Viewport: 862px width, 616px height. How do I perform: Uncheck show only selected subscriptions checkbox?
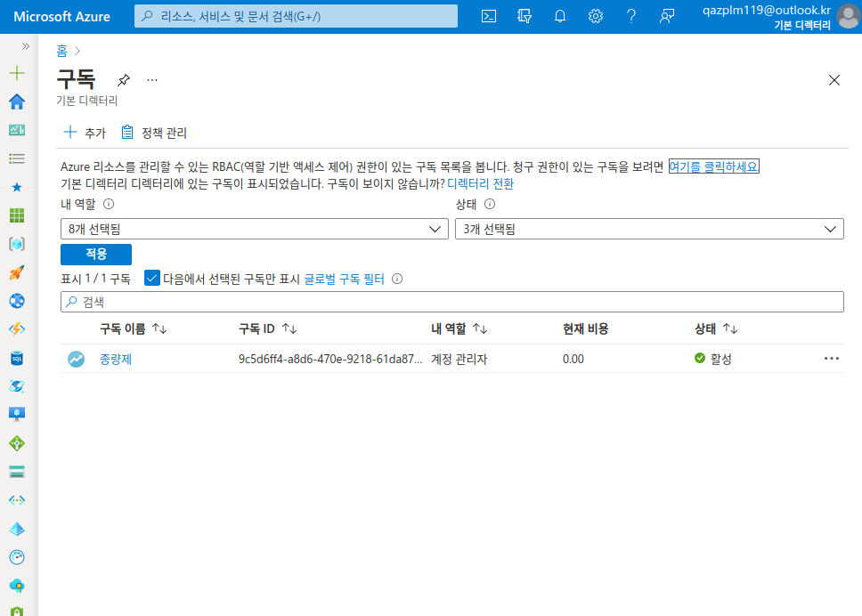point(151,278)
